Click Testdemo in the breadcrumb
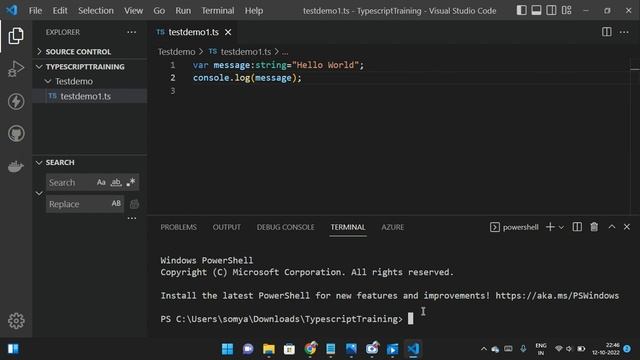The height and width of the screenshot is (360, 640). click(176, 52)
